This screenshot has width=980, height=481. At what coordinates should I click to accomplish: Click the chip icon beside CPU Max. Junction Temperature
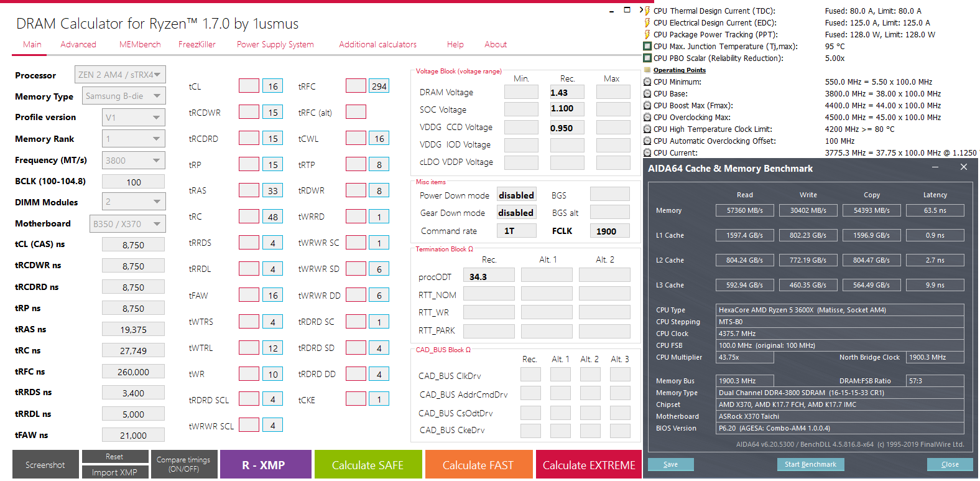[647, 46]
